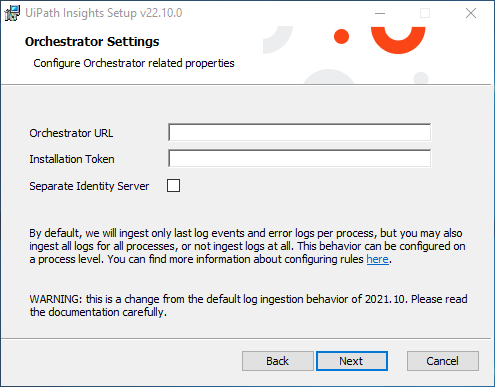Click the Installation Token input field

[299, 158]
